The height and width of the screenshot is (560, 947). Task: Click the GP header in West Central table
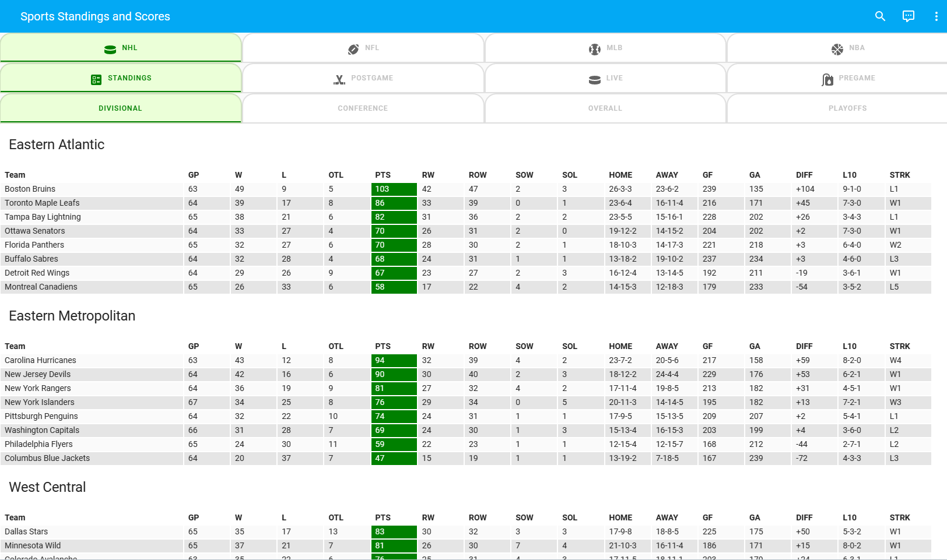point(194,517)
